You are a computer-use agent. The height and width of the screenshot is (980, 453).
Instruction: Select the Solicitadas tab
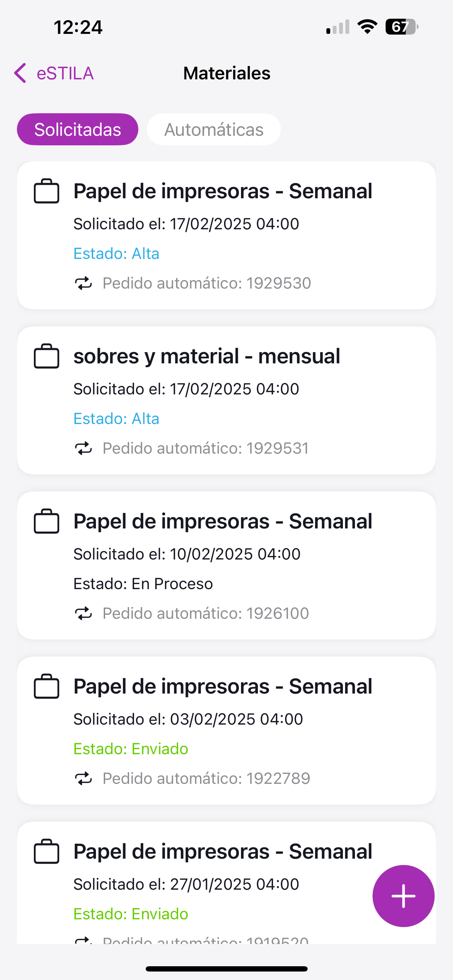(78, 129)
